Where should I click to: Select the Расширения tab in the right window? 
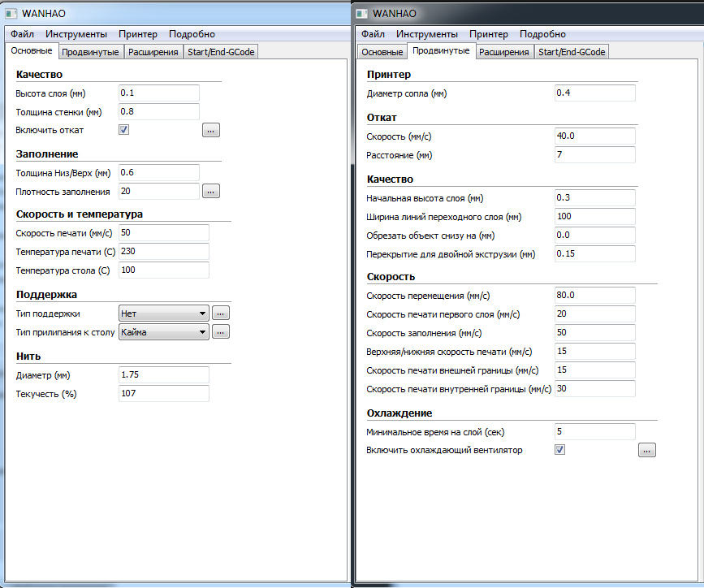point(503,52)
